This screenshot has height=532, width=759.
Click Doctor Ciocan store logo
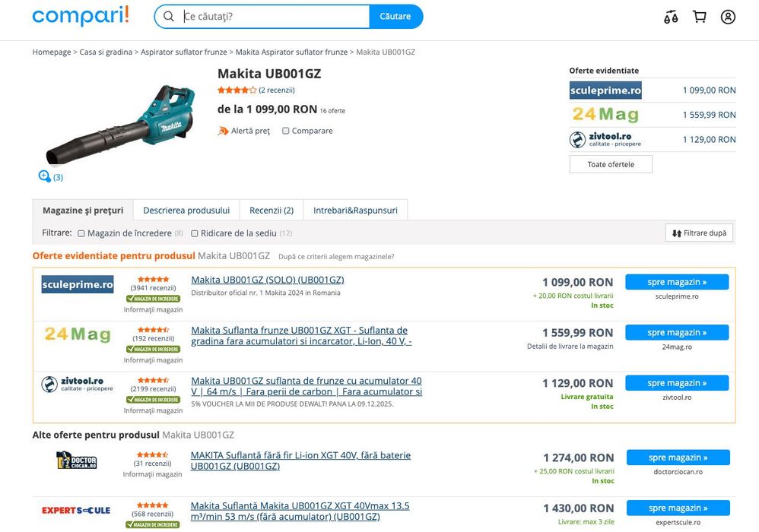pos(77,460)
